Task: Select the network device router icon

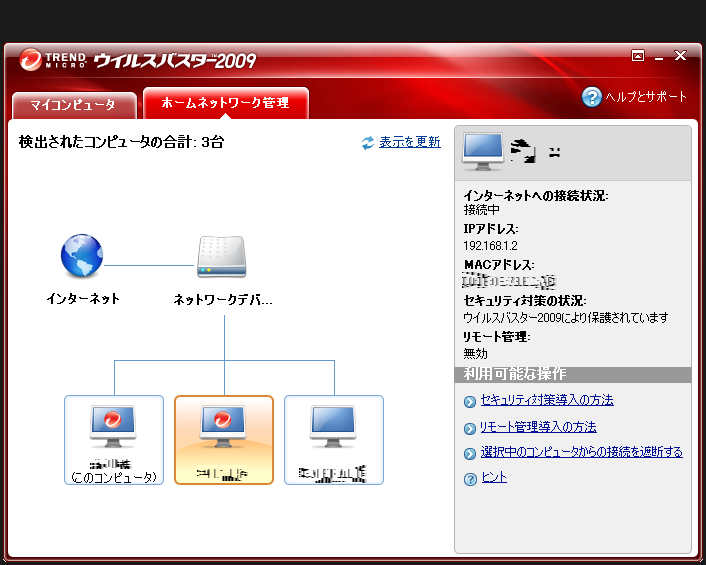Action: 222,257
